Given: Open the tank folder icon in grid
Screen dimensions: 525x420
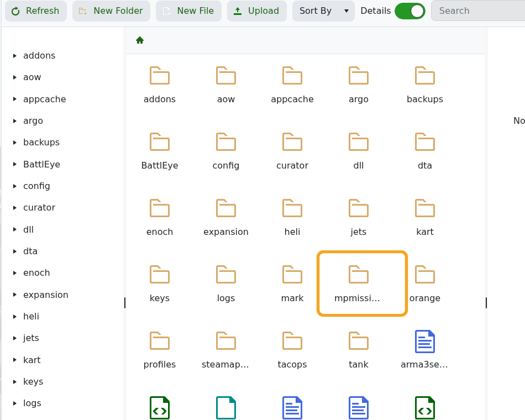Looking at the screenshot, I should tap(359, 340).
